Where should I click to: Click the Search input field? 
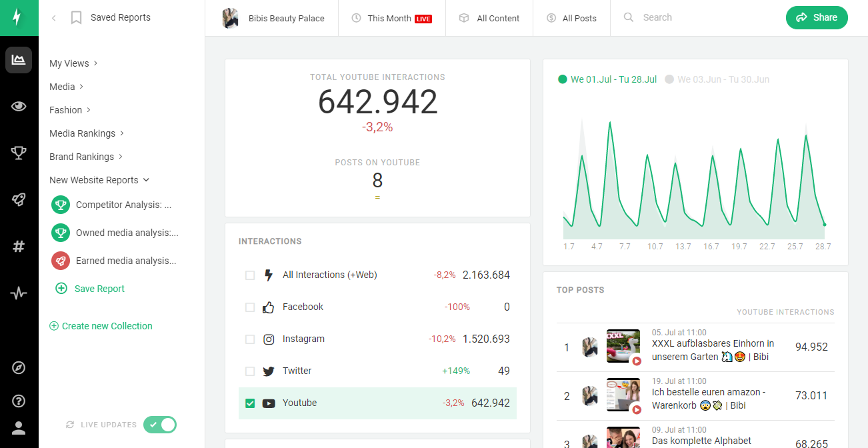click(x=693, y=18)
